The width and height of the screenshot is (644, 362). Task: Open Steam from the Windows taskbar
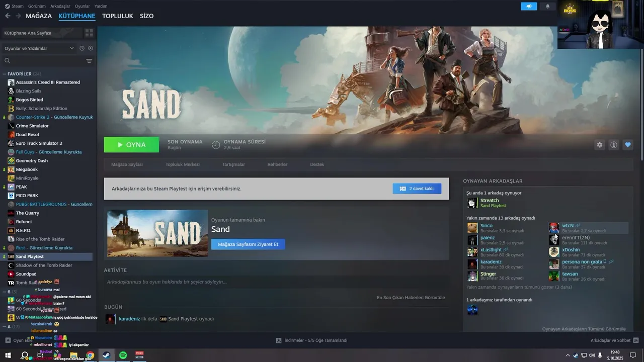click(107, 355)
